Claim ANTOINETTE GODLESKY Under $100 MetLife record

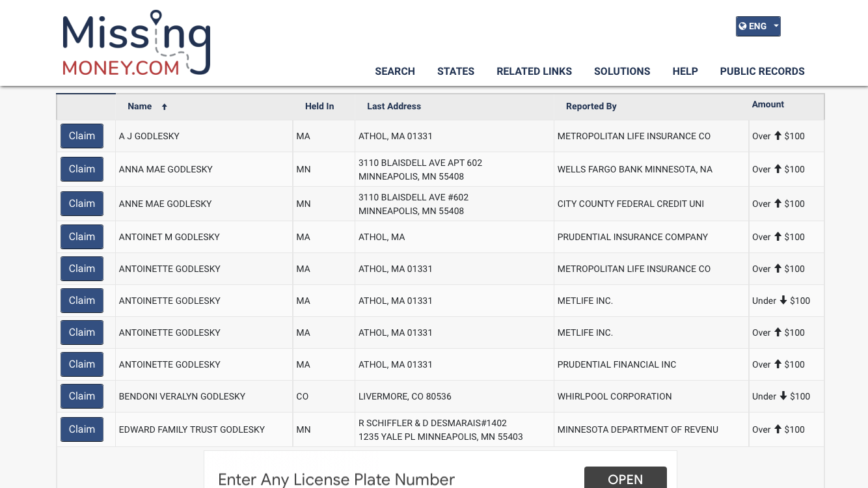(82, 301)
